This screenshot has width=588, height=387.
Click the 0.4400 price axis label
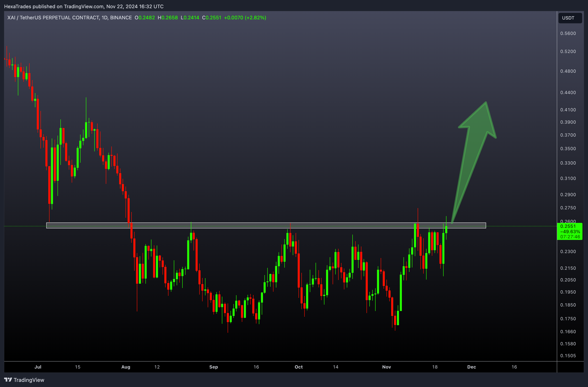click(568, 92)
